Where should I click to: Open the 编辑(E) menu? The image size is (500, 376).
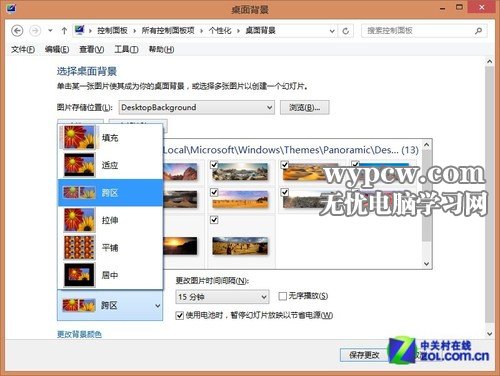click(57, 49)
